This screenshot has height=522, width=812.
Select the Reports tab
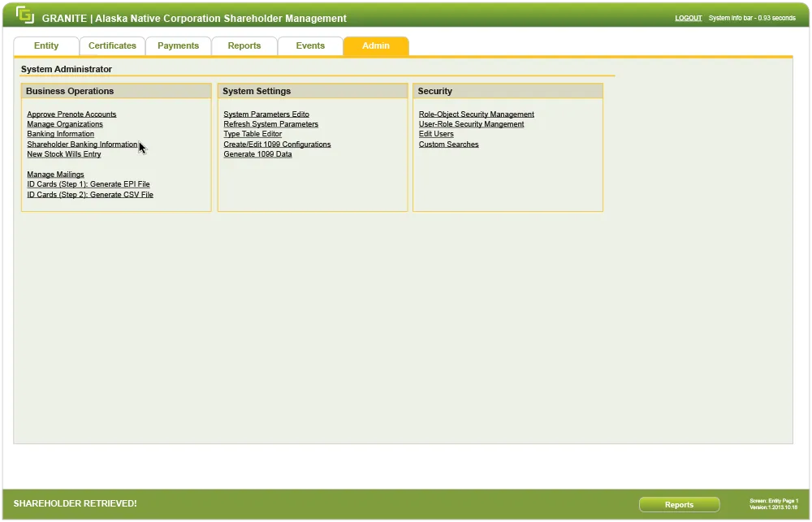pos(244,46)
